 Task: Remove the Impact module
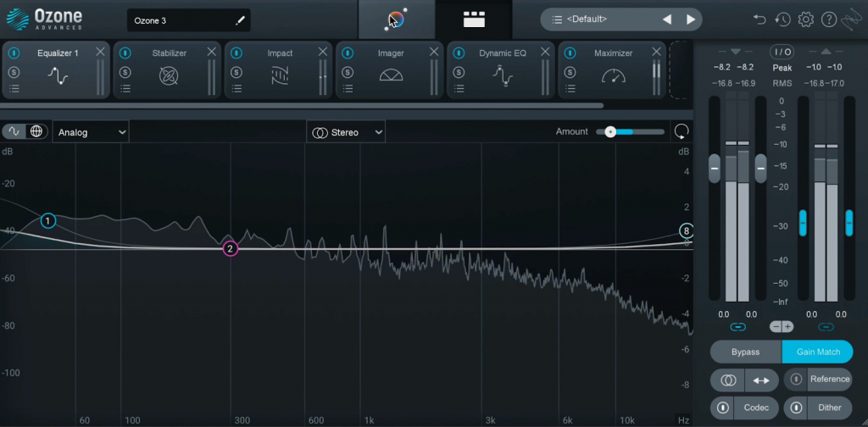tap(323, 52)
